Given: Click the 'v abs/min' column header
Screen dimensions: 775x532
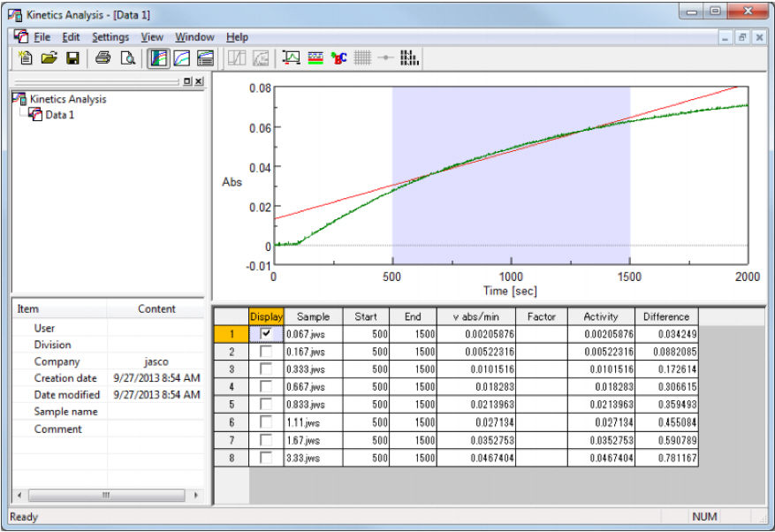Looking at the screenshot, I should (475, 316).
